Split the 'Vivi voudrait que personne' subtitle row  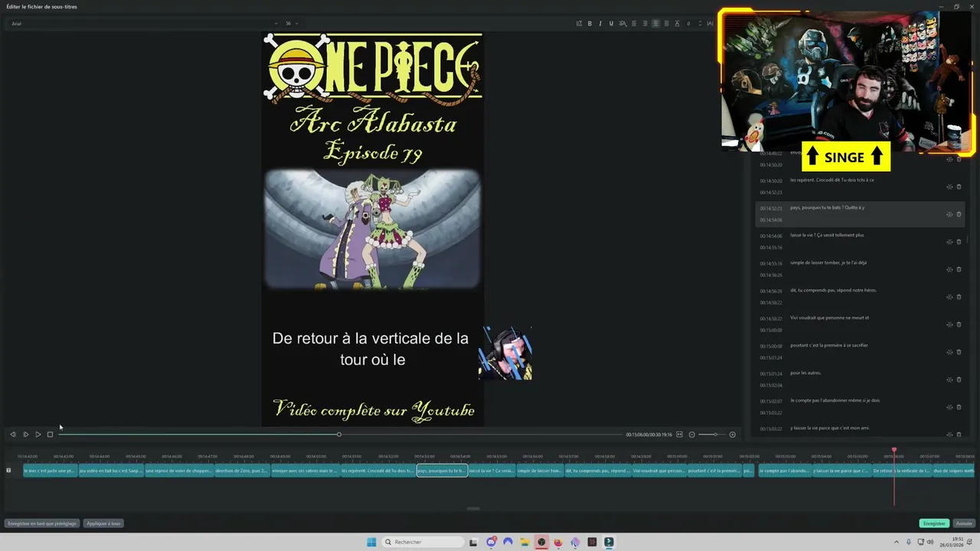949,324
